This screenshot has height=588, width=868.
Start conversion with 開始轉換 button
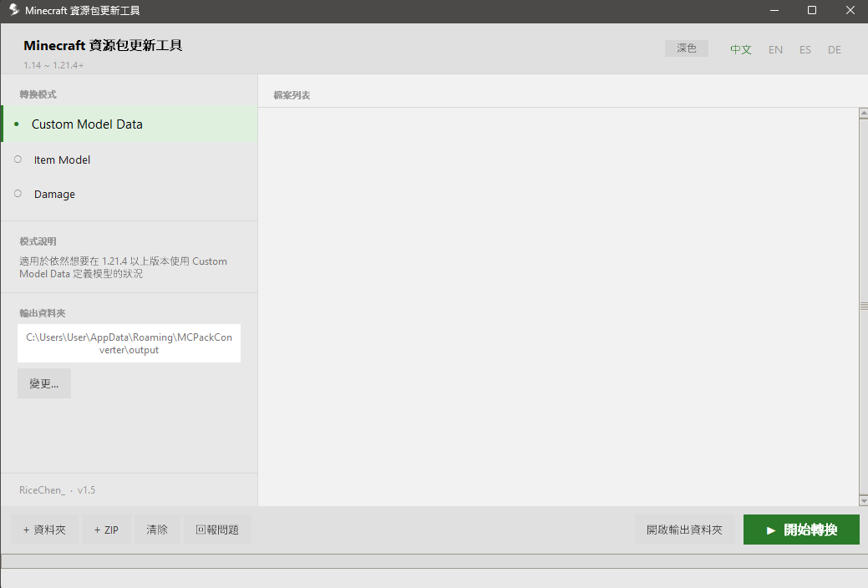[801, 530]
